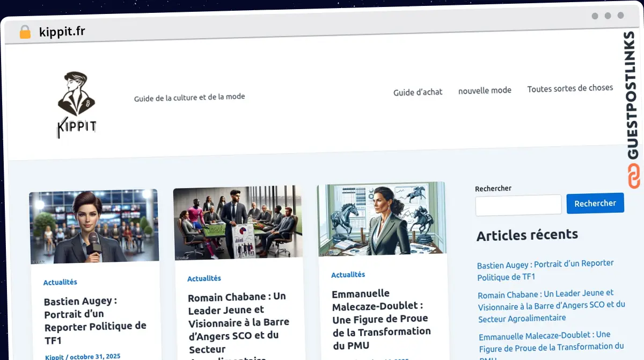This screenshot has width=644, height=360.
Task: Click the Articles récents heading
Action: click(527, 235)
